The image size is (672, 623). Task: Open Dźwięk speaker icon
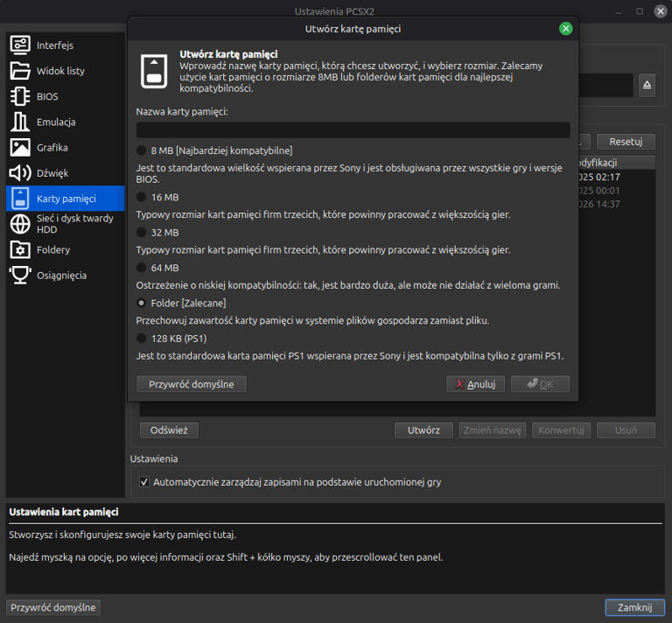pyautogui.click(x=20, y=173)
